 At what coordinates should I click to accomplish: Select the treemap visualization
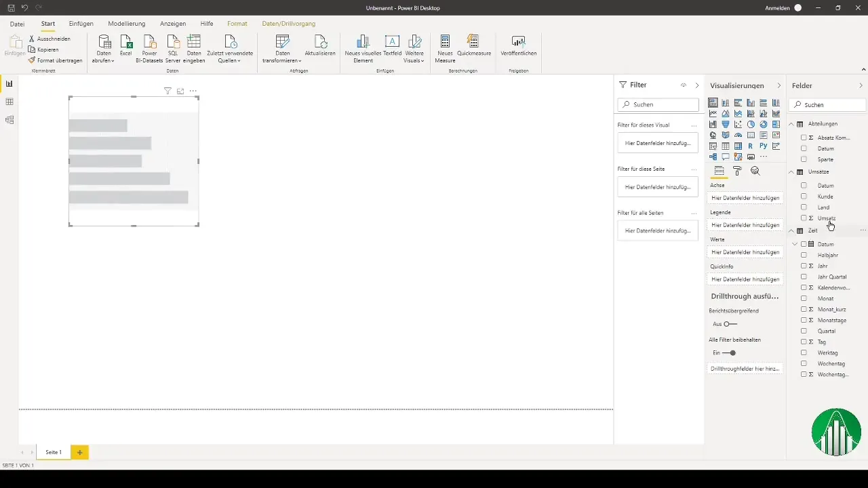pos(776,124)
